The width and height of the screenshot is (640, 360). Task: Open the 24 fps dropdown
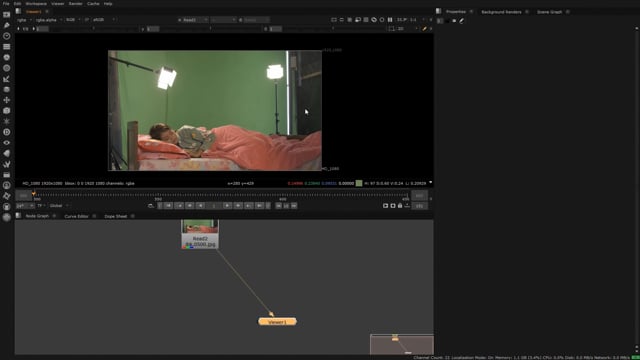point(24,206)
